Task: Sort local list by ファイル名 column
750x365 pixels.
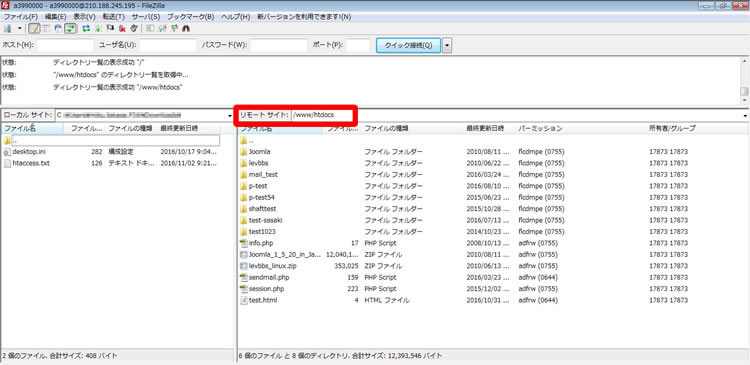Action: click(33, 128)
